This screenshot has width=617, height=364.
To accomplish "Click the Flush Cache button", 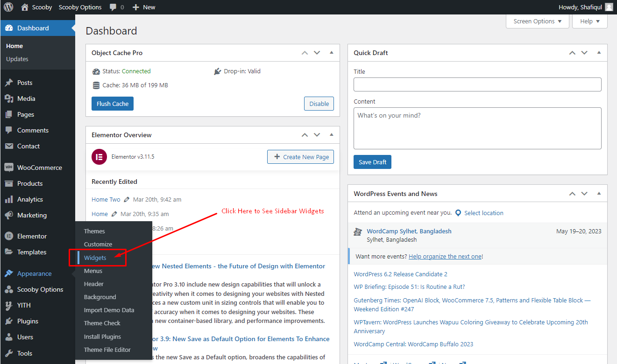I will click(113, 104).
